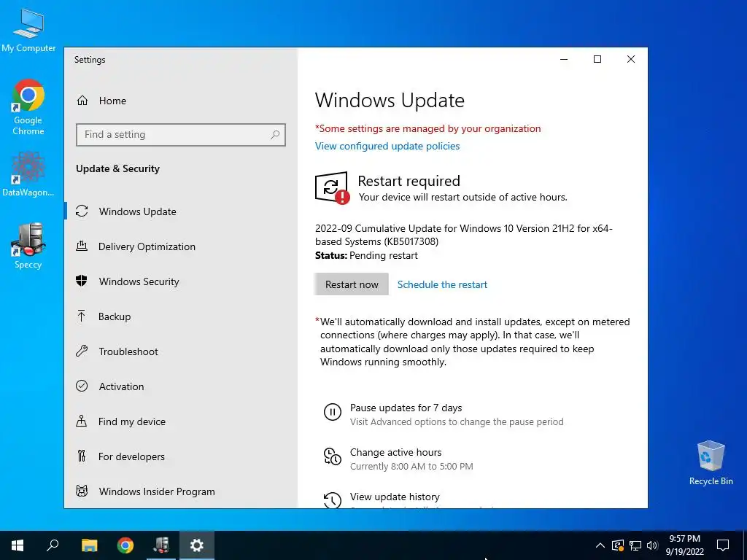Viewport: 747px width, 560px height.
Task: Click the KB5017308 cumulative update text
Action: click(x=463, y=235)
